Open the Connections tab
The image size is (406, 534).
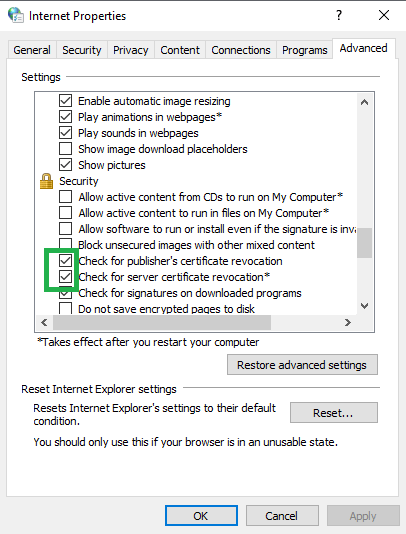tap(241, 50)
